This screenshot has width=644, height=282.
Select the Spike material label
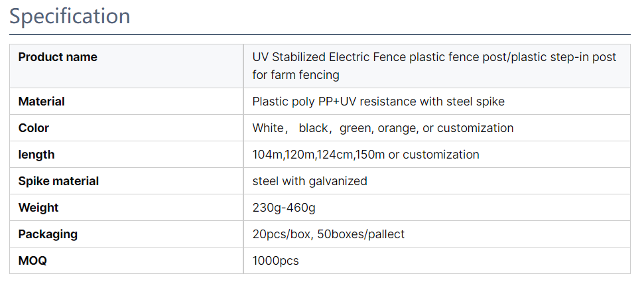point(59,181)
